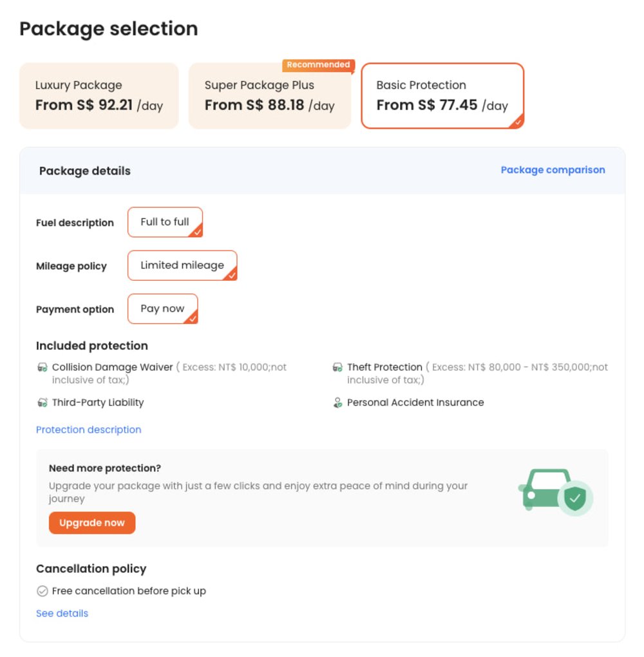This screenshot has width=644, height=657.
Task: Click the Collision Damage Waiver car icon
Action: 43,367
